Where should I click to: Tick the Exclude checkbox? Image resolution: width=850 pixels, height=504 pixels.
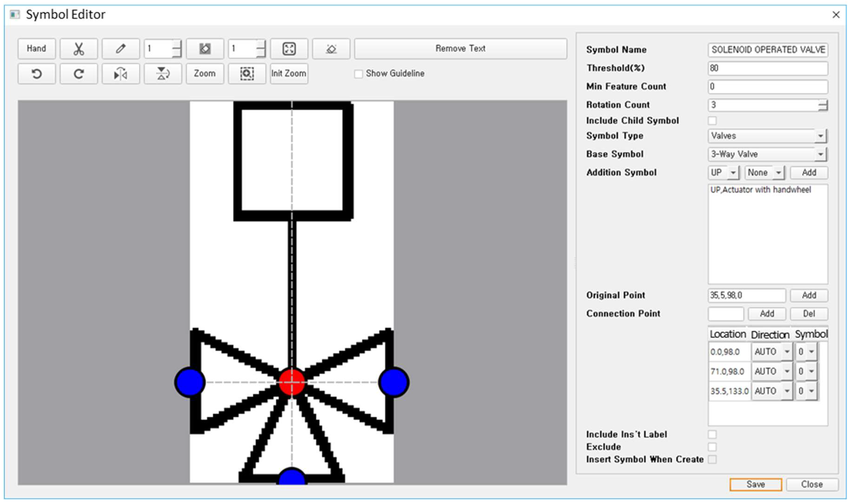712,447
